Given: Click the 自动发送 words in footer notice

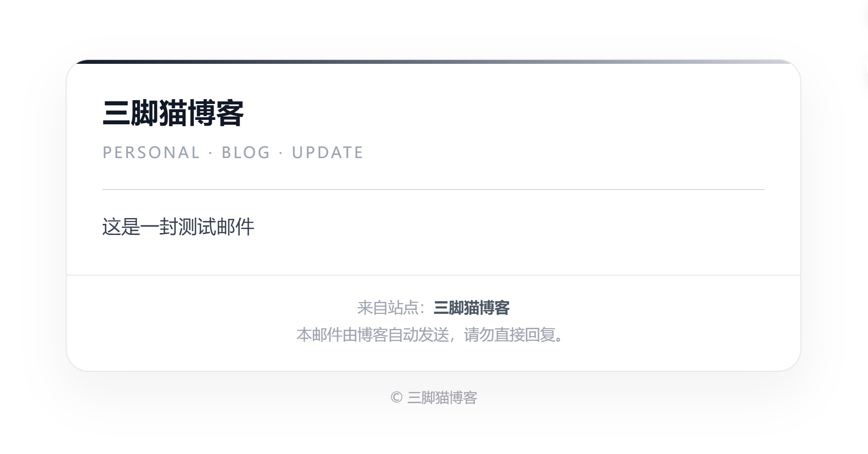Looking at the screenshot, I should [418, 335].
